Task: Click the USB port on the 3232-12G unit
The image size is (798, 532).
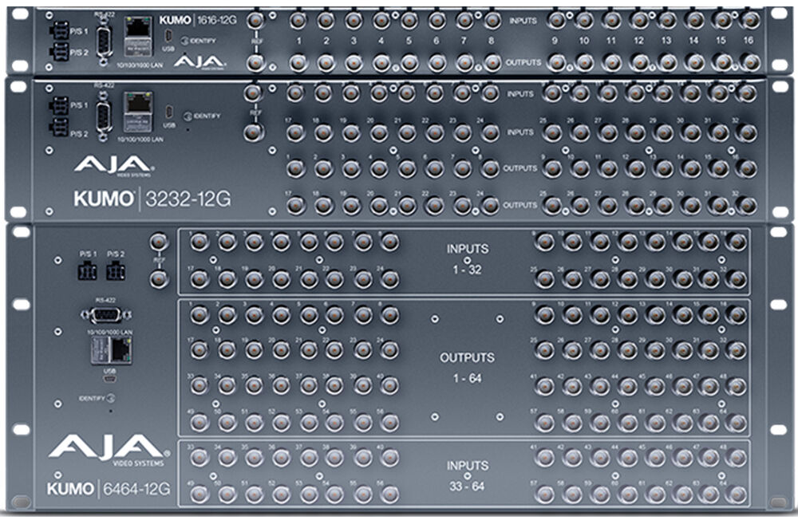Action: [x=169, y=112]
